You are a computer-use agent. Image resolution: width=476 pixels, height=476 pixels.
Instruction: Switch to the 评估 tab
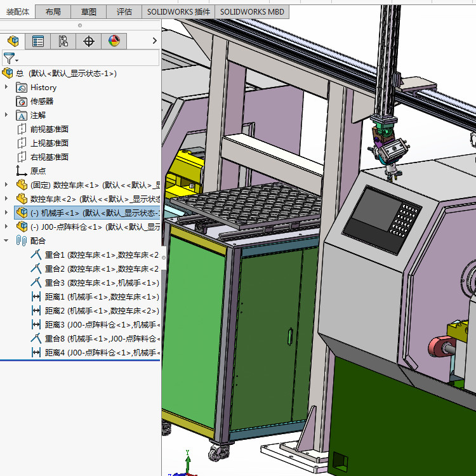pos(124,12)
